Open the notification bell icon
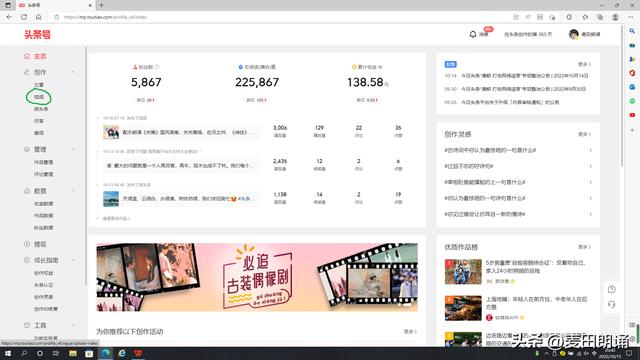The width and height of the screenshot is (640, 360). (x=473, y=34)
